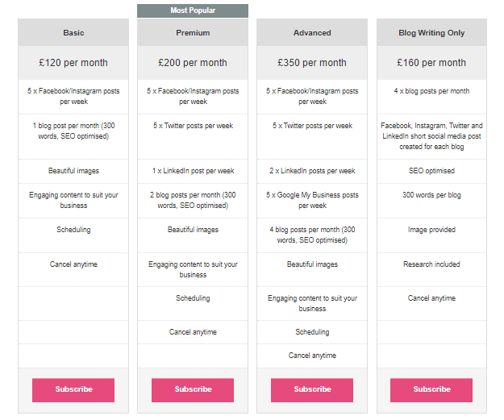Subscribe to Blog Writing Only plan
This screenshot has width=504, height=420.
click(431, 390)
